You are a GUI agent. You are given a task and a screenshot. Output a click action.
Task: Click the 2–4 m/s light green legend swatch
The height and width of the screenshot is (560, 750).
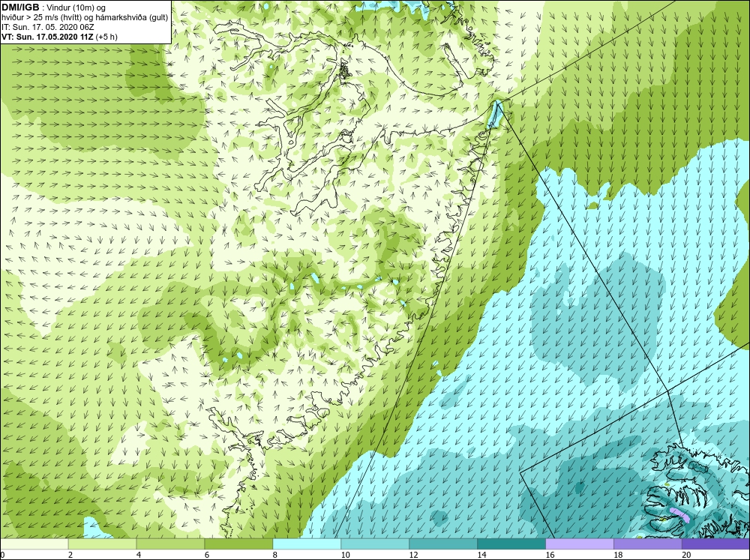[x=102, y=544]
